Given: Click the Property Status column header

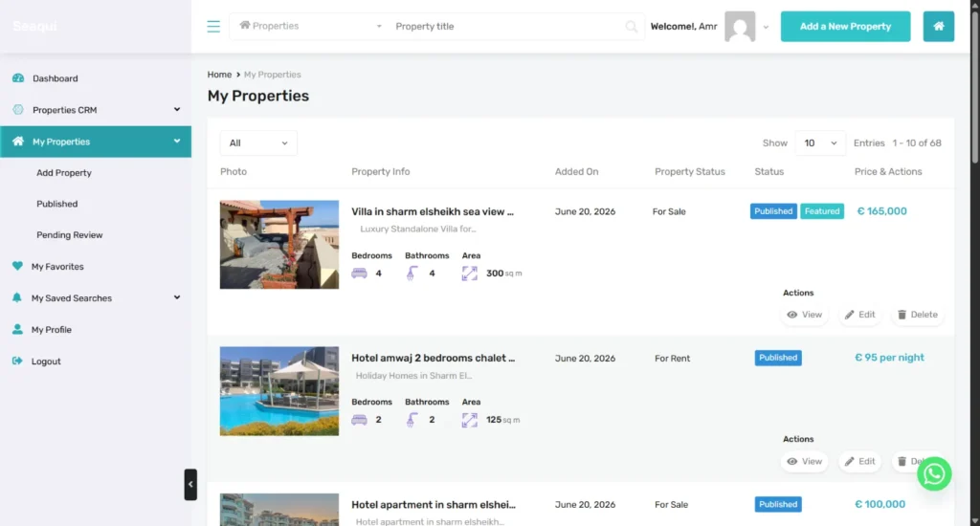Looking at the screenshot, I should [x=690, y=172].
